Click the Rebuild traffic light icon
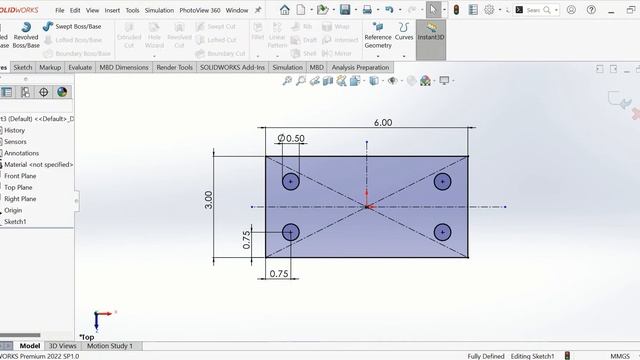 coord(456,10)
